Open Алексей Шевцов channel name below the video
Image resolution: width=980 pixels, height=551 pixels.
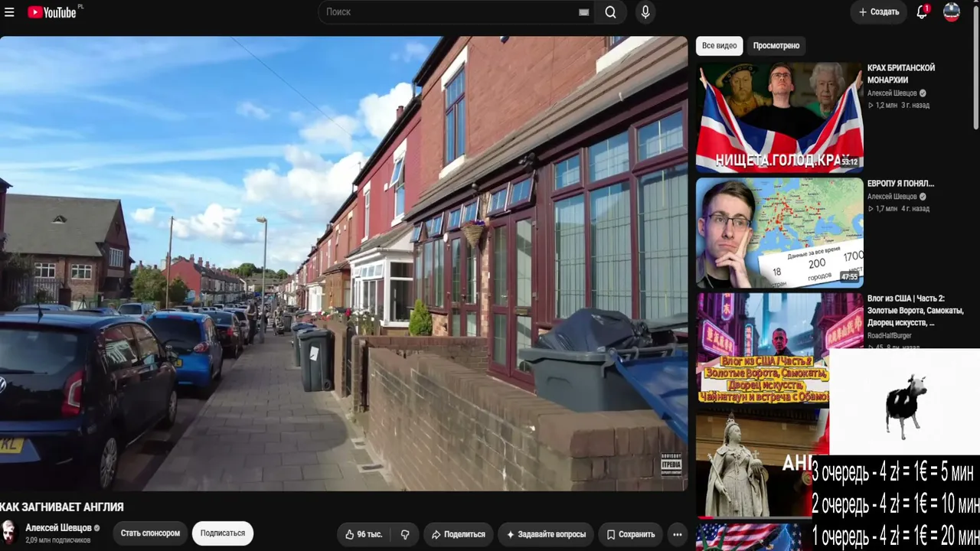click(x=58, y=528)
